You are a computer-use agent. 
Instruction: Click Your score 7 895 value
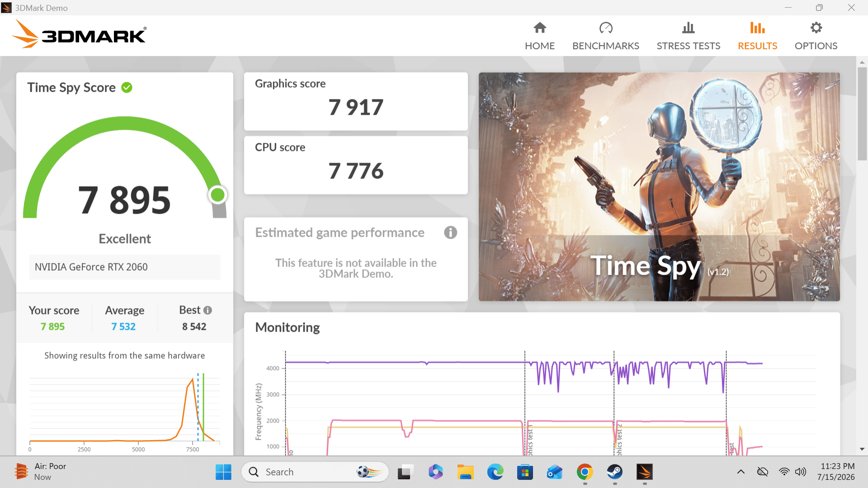(52, 326)
